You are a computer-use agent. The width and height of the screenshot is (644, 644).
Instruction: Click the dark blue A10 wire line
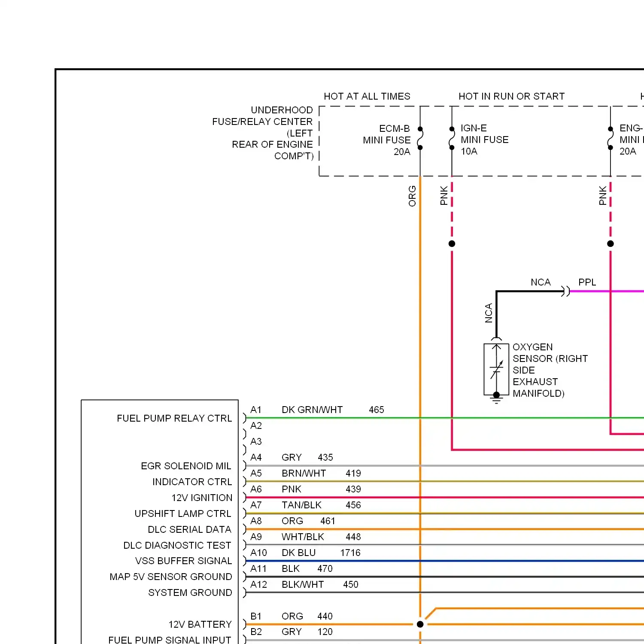coord(444,561)
